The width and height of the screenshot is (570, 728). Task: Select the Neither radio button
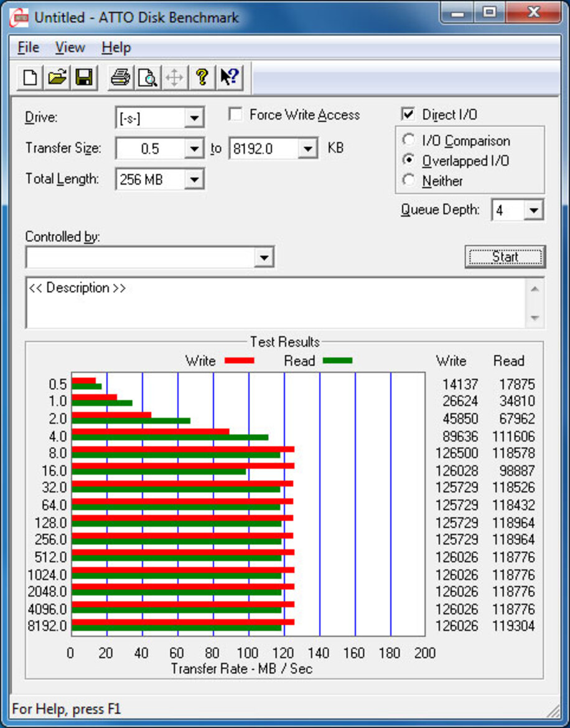[409, 180]
